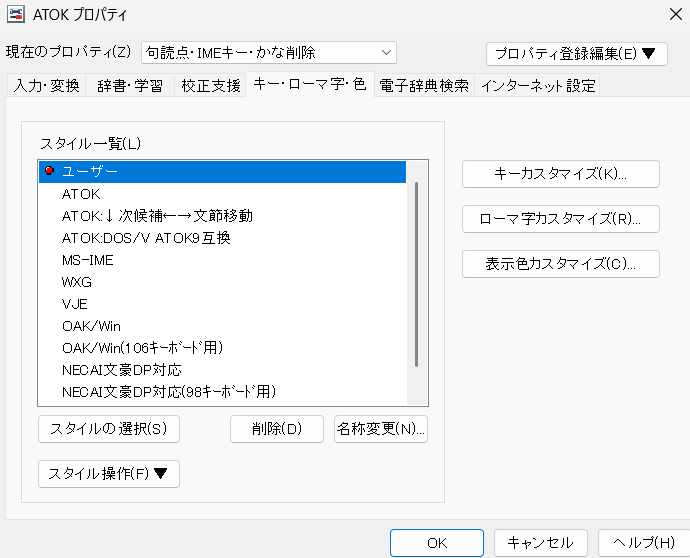Image resolution: width=690 pixels, height=558 pixels.
Task: Select the ATOK style row
Action: [x=222, y=194]
